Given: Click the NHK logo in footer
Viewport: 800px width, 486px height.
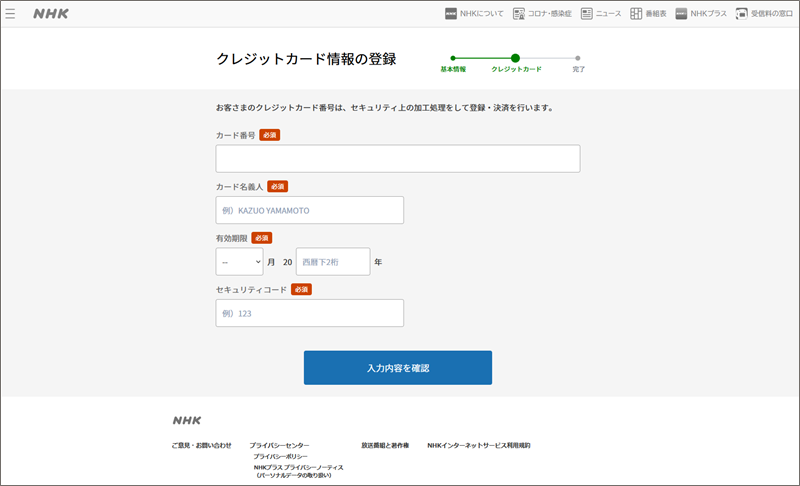Looking at the screenshot, I should tap(187, 421).
